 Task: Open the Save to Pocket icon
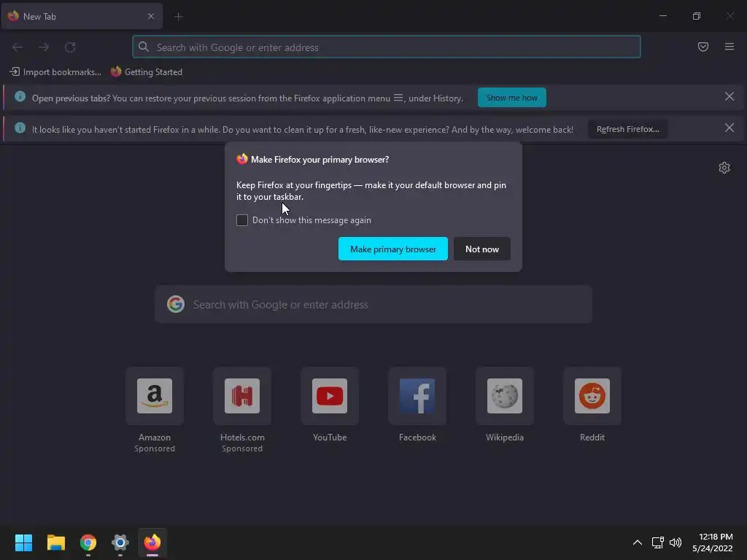click(x=703, y=47)
